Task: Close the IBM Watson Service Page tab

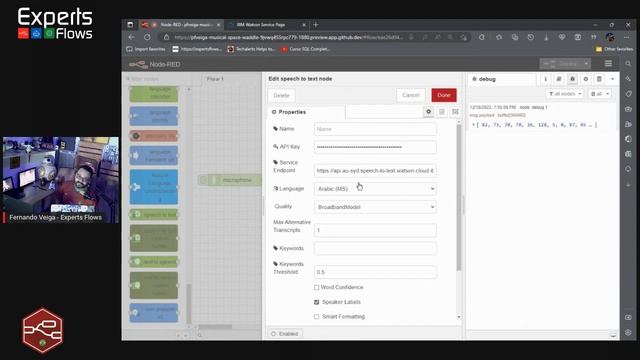Action: click(x=304, y=25)
